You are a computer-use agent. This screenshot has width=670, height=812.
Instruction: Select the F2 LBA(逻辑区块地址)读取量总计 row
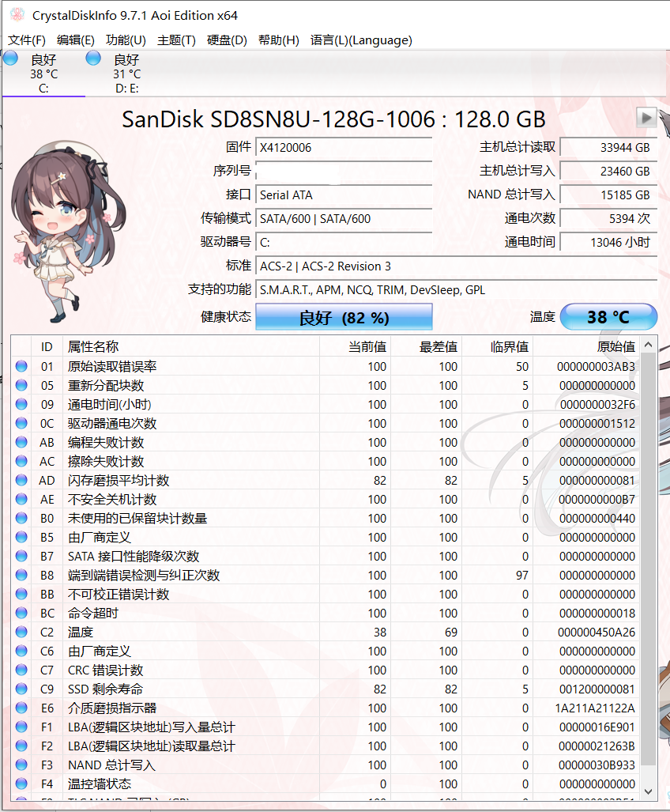(326, 746)
